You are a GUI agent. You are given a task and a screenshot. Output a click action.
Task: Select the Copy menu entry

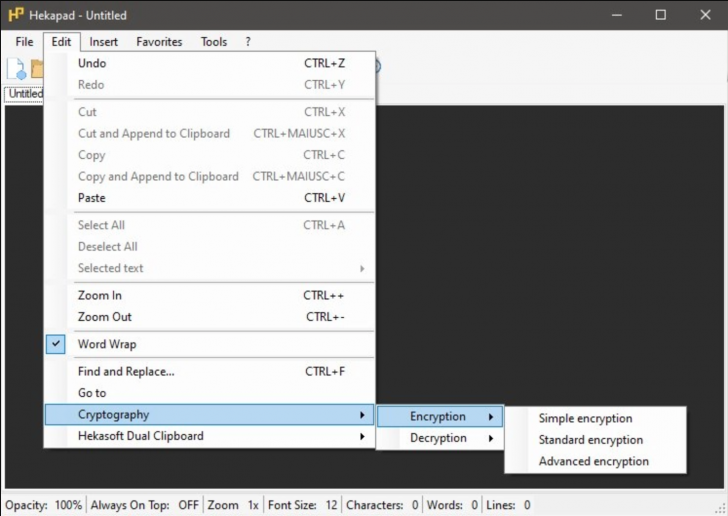coord(210,155)
